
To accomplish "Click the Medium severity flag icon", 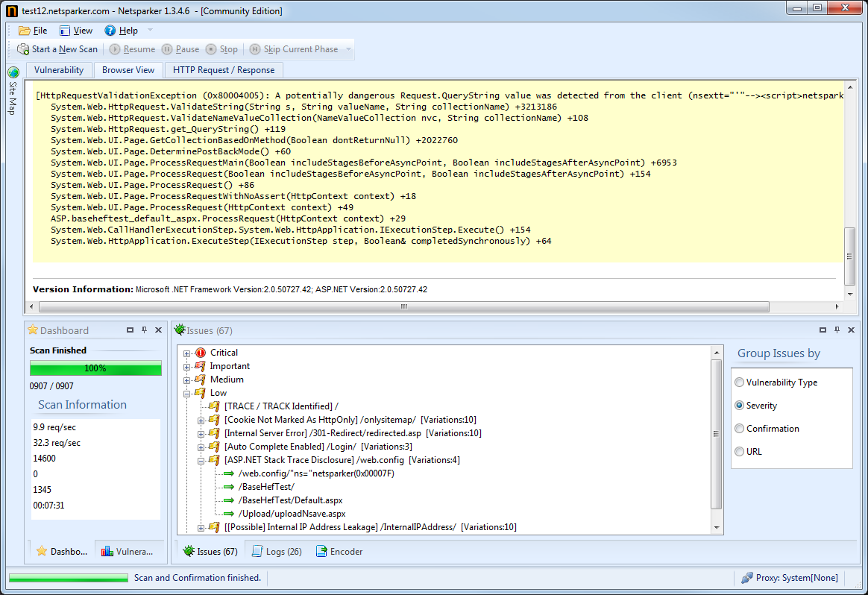I will coord(200,379).
